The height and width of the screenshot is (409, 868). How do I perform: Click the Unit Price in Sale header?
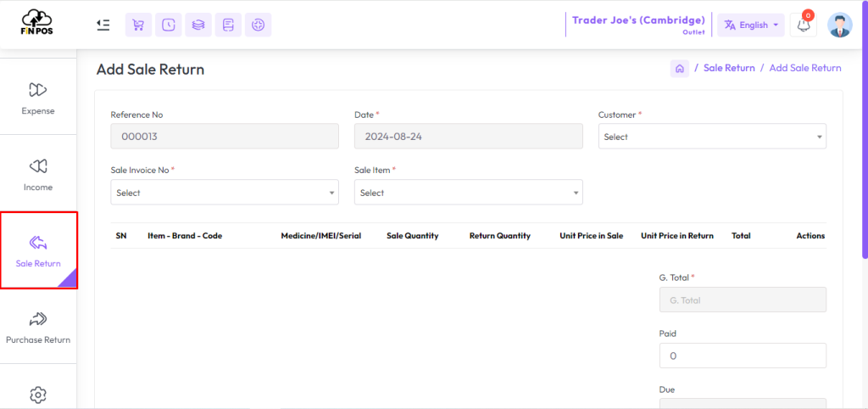[591, 236]
